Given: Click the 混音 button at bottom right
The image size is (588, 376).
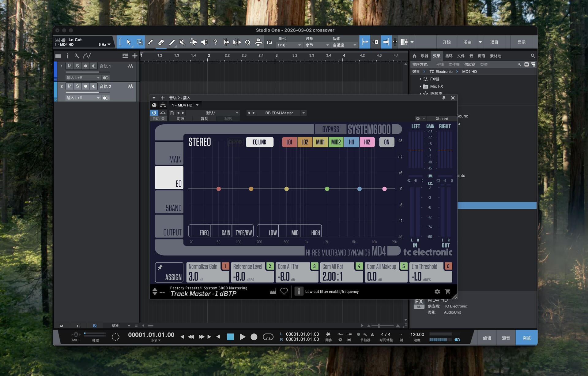Looking at the screenshot, I should point(506,338).
